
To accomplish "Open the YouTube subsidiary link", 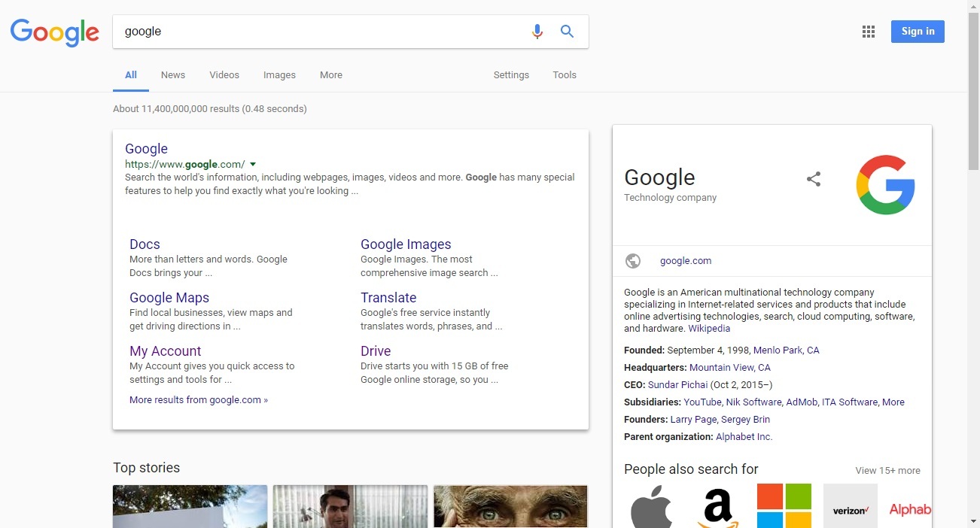I will point(702,402).
